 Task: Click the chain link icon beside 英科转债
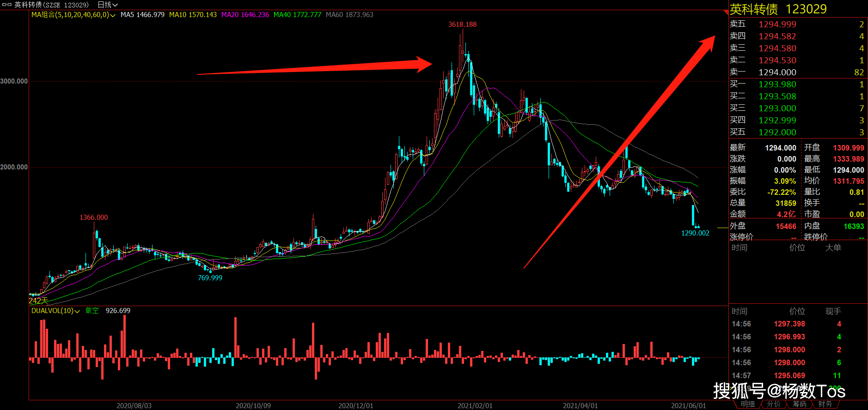[7, 5]
